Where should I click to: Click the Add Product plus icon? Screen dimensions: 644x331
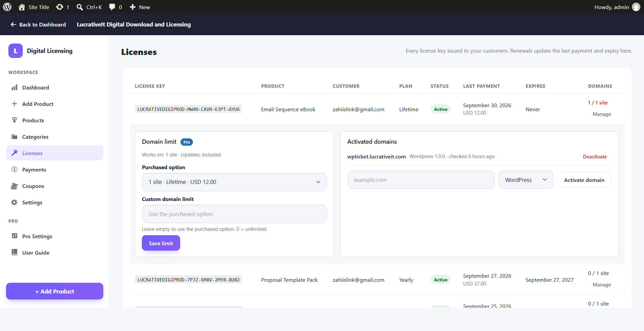pyautogui.click(x=14, y=104)
